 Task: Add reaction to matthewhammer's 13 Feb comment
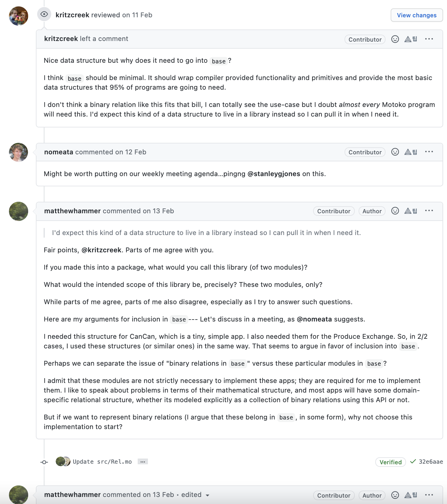point(395,211)
